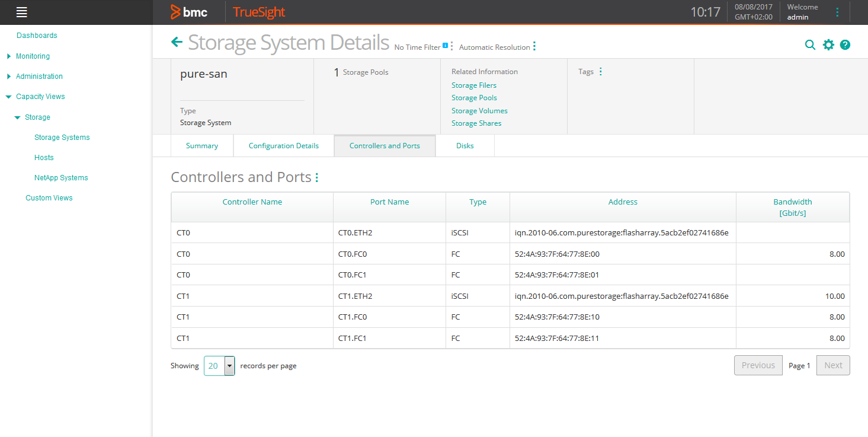Sort by Type column header
Viewport: 868px width, 437px height.
pyautogui.click(x=478, y=202)
